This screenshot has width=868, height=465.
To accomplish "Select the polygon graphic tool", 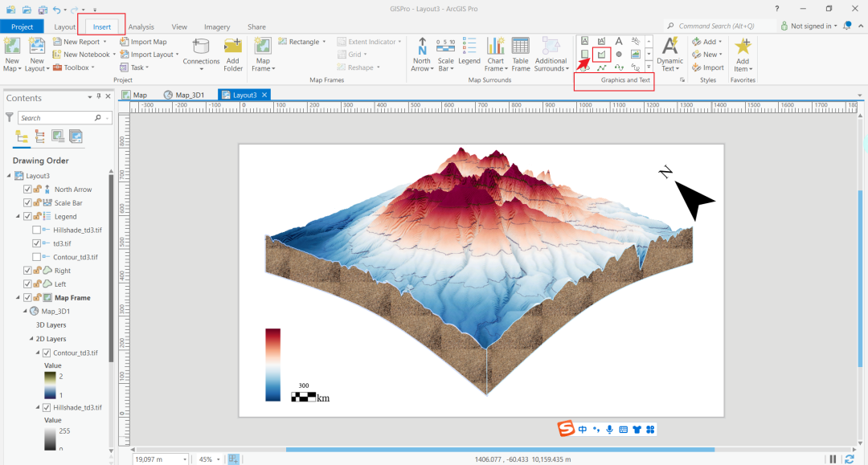I will 602,54.
